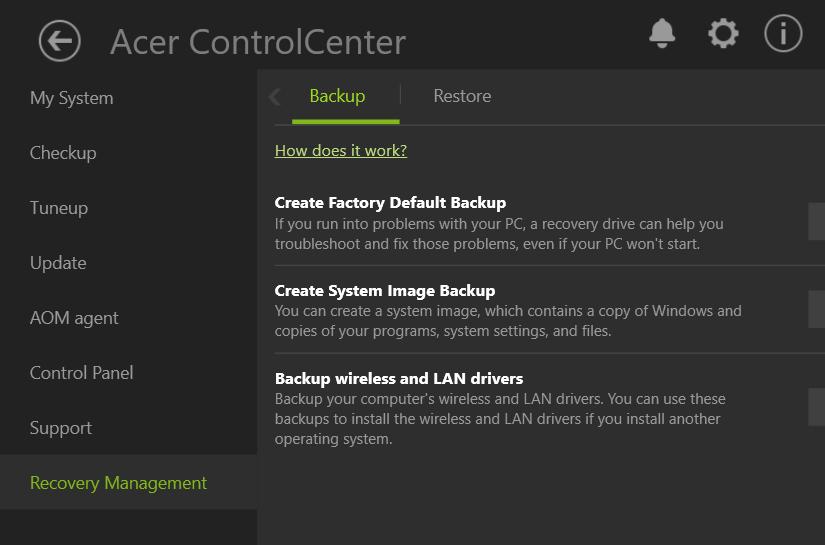Open the notifications bell

coord(662,34)
